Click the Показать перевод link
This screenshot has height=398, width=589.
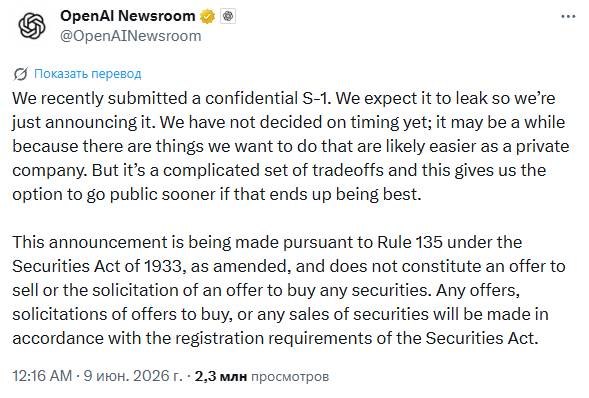click(88, 74)
